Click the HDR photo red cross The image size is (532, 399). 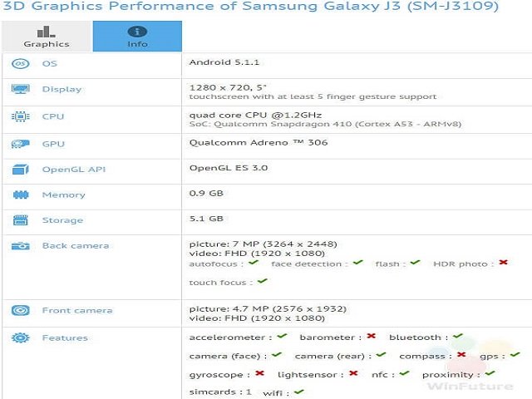503,263
